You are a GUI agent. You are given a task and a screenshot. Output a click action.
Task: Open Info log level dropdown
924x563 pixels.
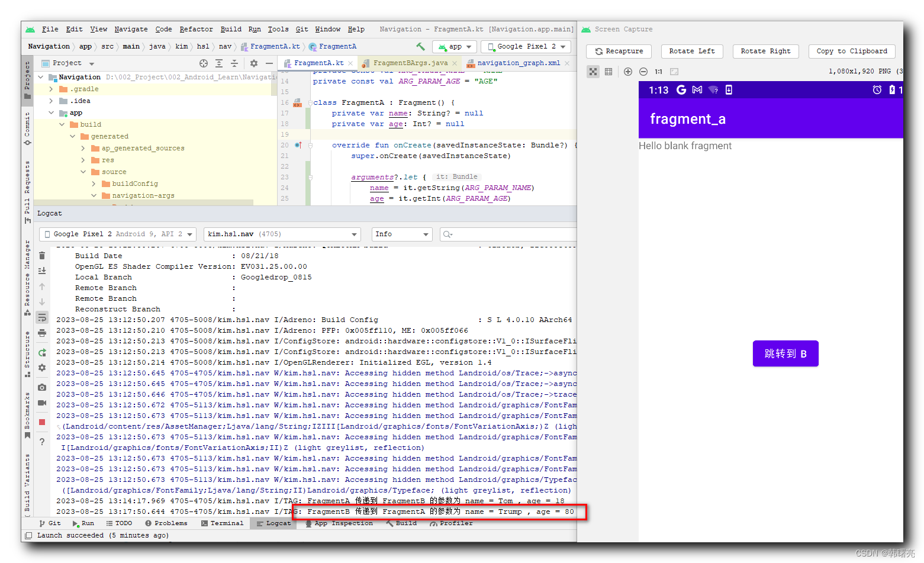click(402, 234)
